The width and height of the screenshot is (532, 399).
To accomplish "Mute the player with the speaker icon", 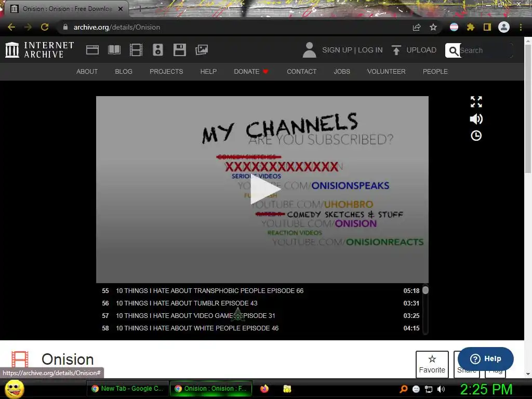I will 476,119.
